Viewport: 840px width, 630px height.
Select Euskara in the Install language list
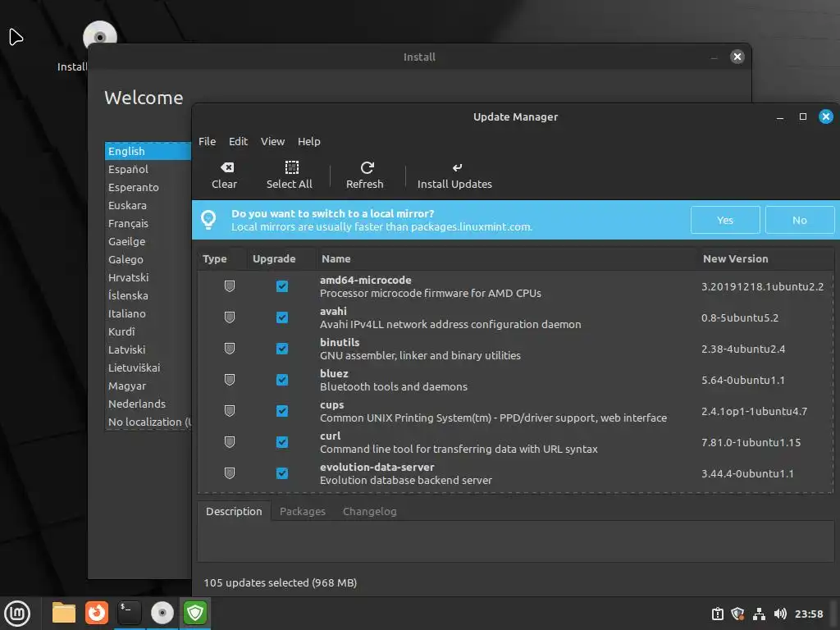[148, 205]
